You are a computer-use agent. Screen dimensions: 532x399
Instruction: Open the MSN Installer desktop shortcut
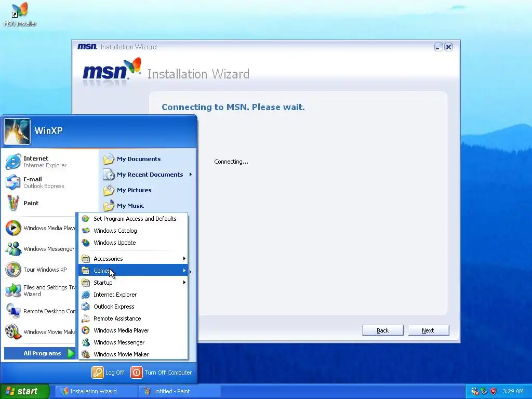pyautogui.click(x=20, y=14)
